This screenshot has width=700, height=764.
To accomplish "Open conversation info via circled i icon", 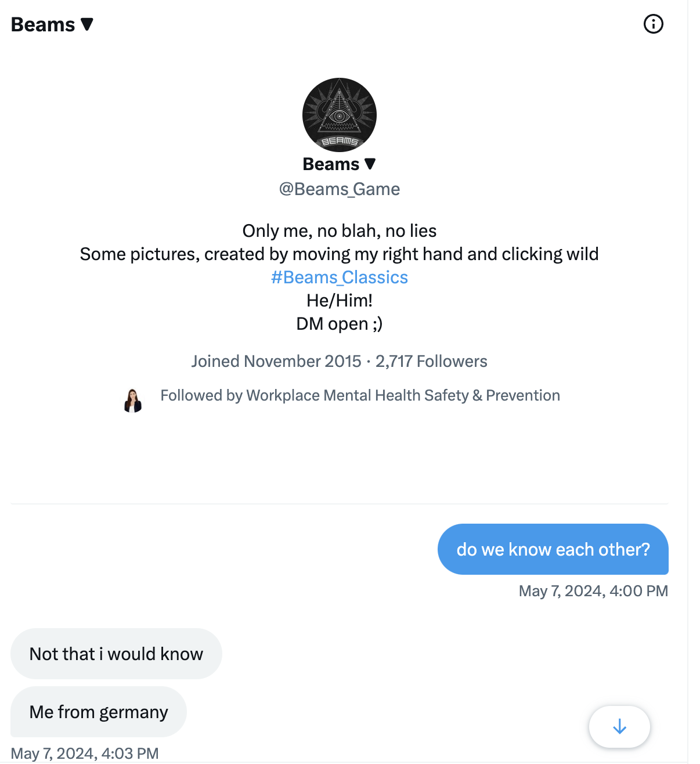I will click(654, 24).
